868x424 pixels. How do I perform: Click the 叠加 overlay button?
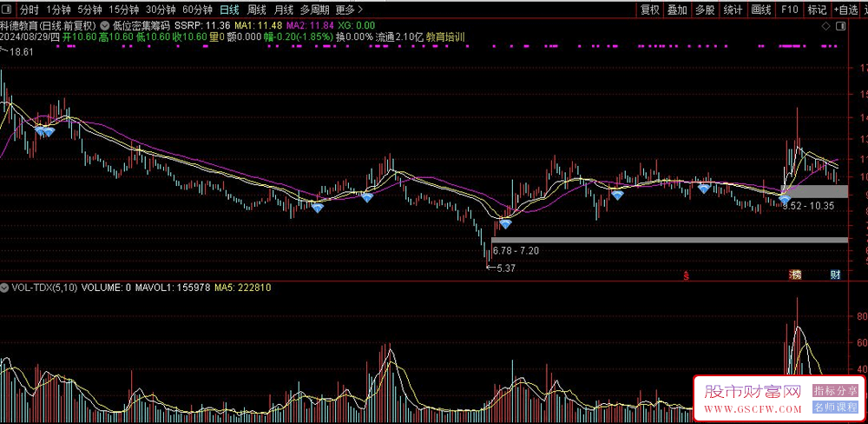[x=677, y=10]
